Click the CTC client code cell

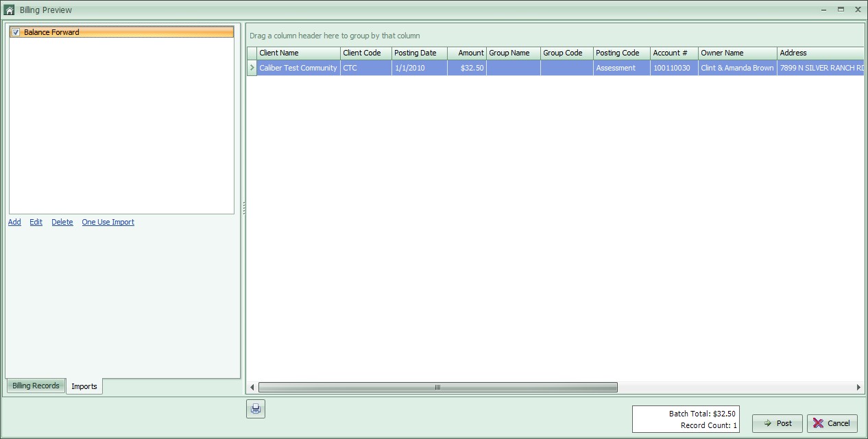365,68
